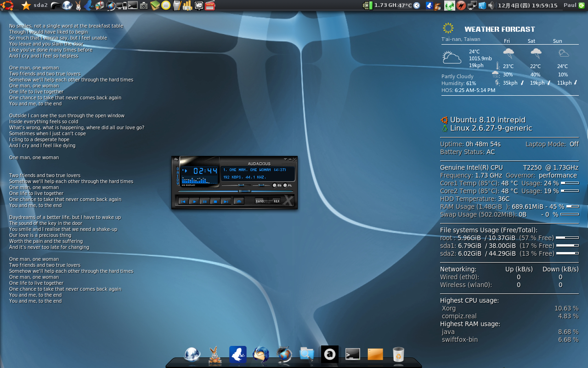588x368 pixels.
Task: Pause playback in Audacious
Action: [x=205, y=201]
